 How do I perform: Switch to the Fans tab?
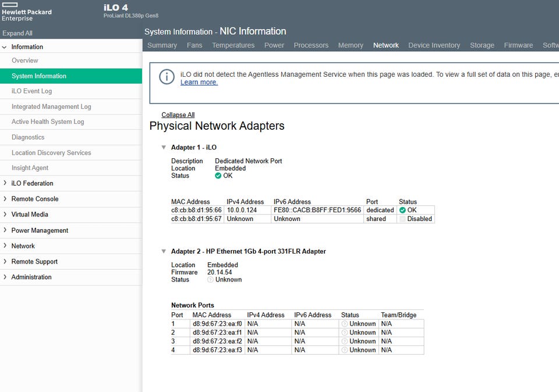[x=194, y=45]
